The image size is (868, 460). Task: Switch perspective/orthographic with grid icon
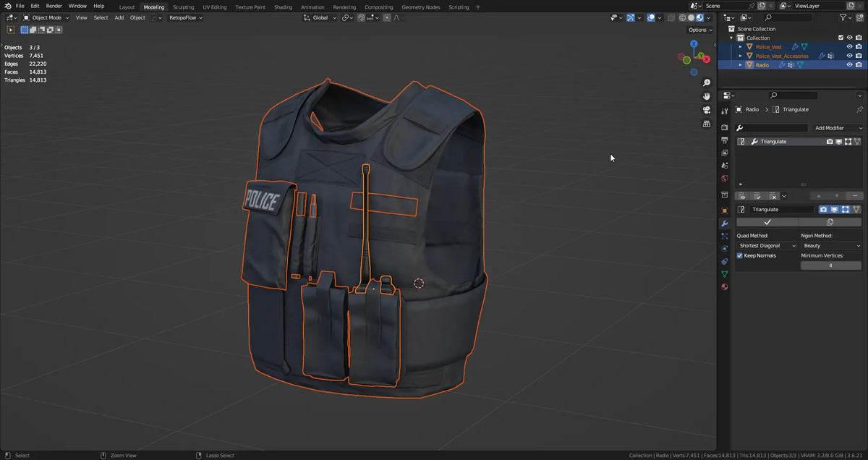tap(707, 124)
